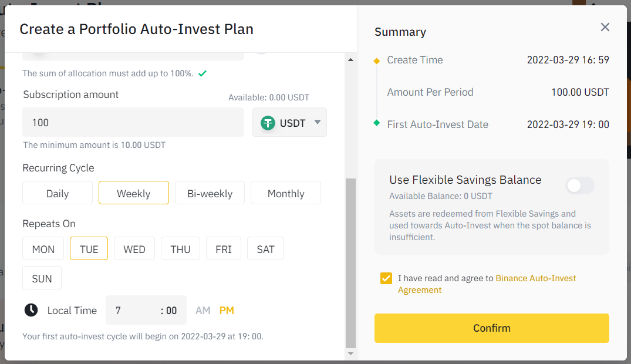Open the minutes selector showing :00
This screenshot has height=364, width=631.
point(170,311)
